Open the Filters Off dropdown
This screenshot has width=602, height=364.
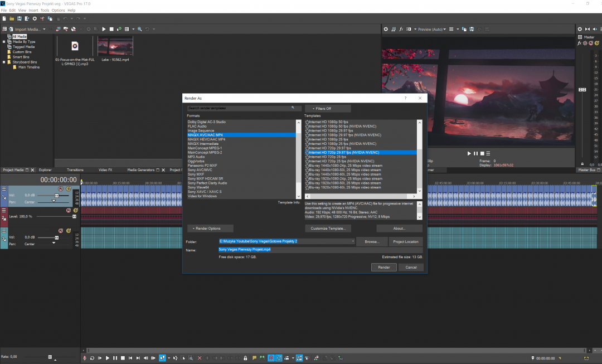pyautogui.click(x=328, y=108)
